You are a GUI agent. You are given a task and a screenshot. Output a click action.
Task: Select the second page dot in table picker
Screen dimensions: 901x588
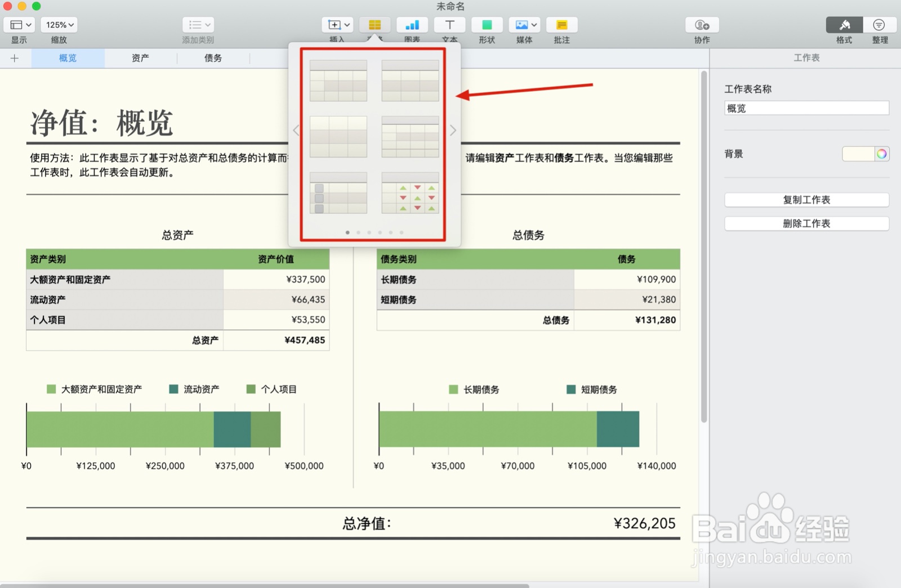coord(358,231)
